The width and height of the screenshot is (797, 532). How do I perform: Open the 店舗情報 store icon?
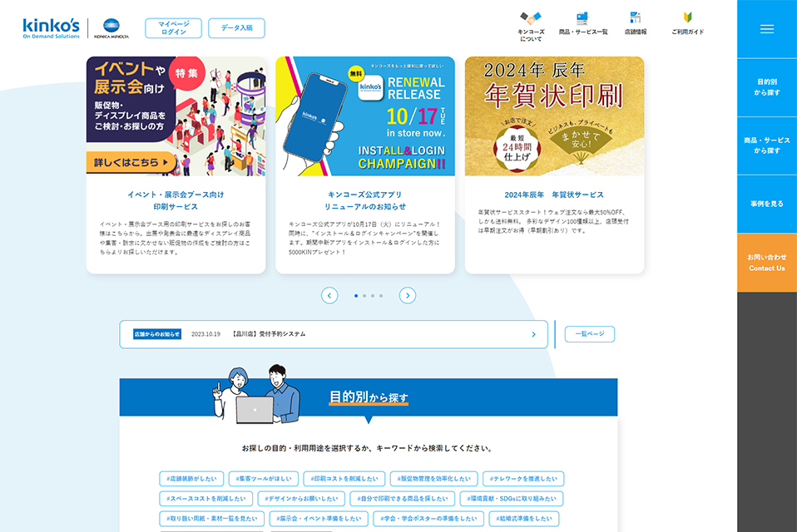point(636,17)
